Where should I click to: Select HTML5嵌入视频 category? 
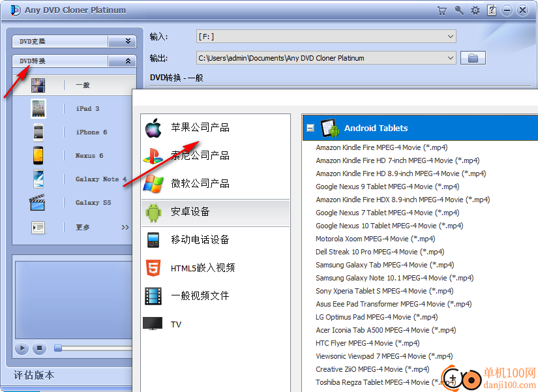click(203, 267)
